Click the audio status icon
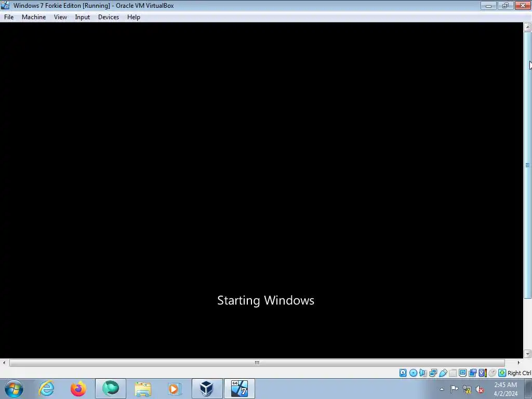The image size is (532, 399). coord(423,373)
